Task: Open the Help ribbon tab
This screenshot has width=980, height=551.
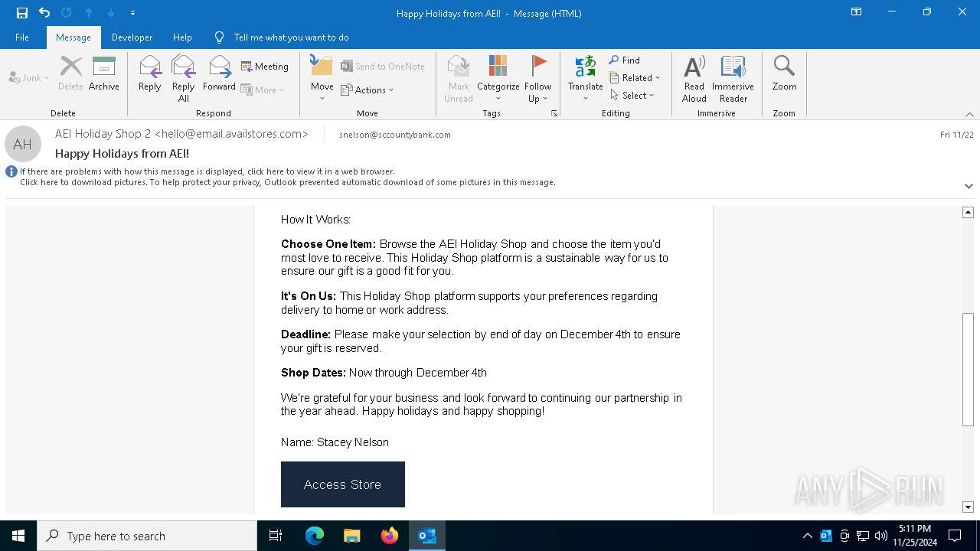Action: [x=182, y=37]
